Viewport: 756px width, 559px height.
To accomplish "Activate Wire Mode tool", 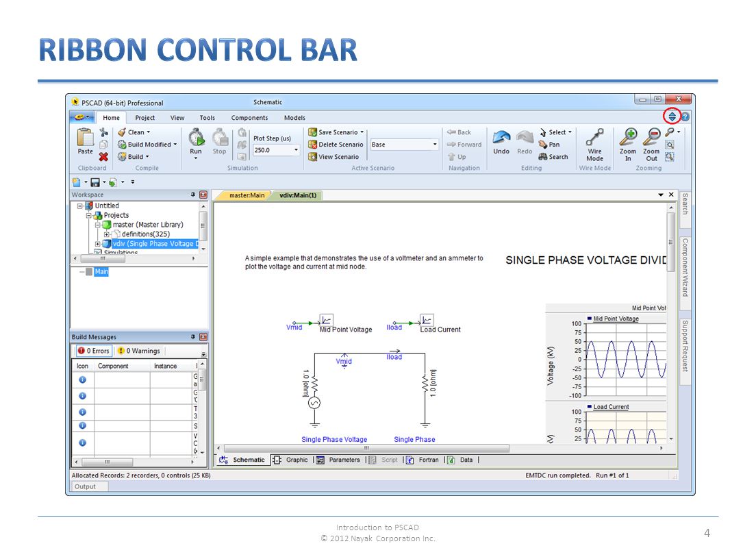I will tap(594, 145).
